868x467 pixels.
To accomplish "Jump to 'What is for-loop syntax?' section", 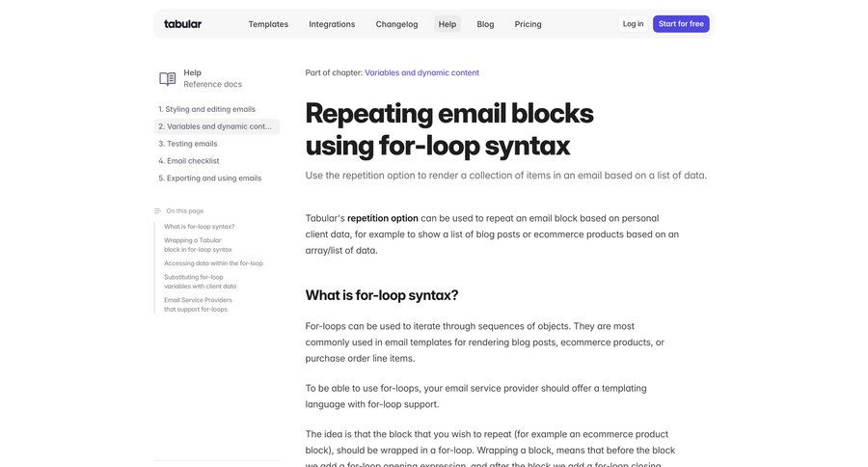I will [199, 227].
